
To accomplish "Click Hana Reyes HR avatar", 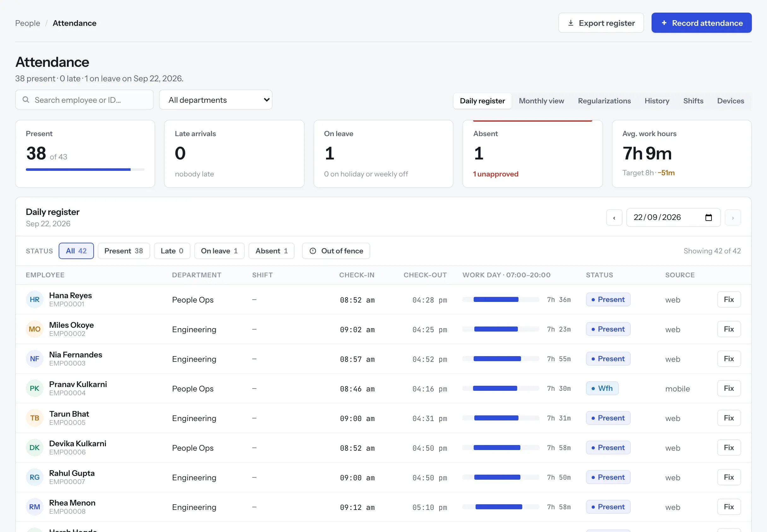I will click(x=35, y=299).
